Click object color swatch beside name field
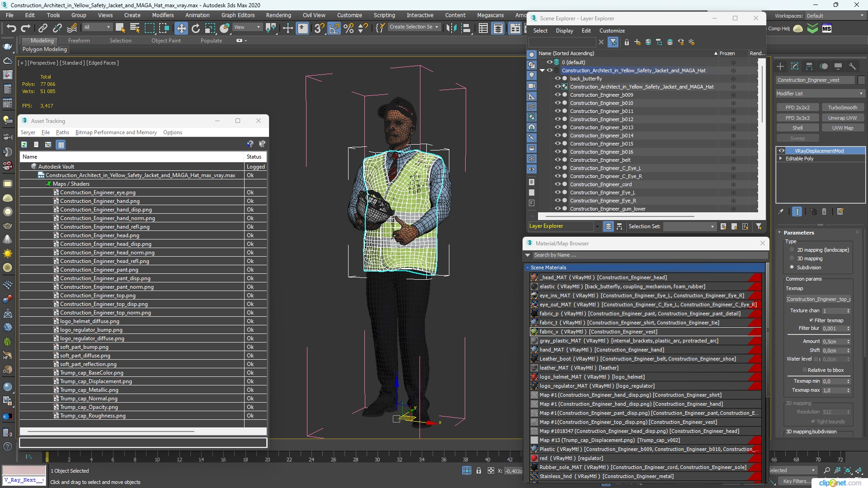 (861, 80)
